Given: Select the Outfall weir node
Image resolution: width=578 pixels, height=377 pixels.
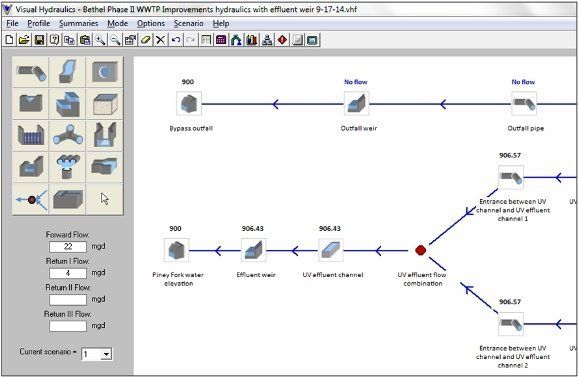Looking at the screenshot, I should pyautogui.click(x=356, y=104).
